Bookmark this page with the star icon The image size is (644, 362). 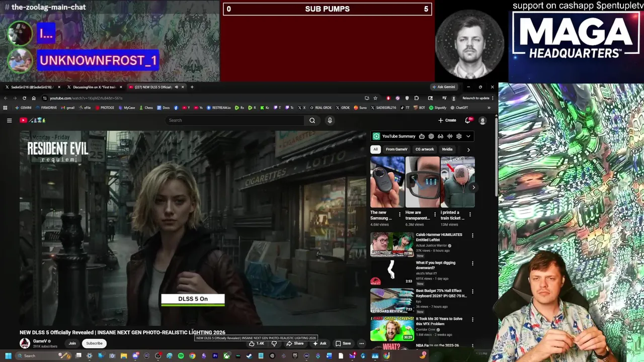coord(375,98)
